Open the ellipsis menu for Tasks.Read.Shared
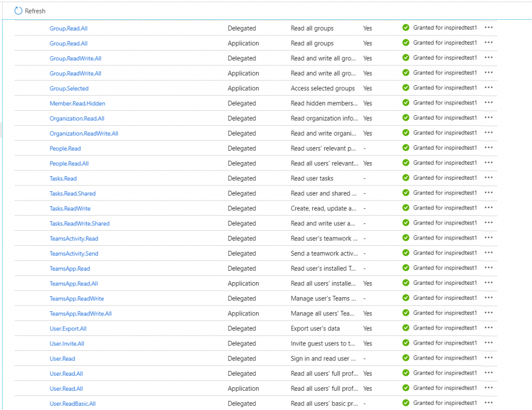This screenshot has height=410, width=532. coord(488,193)
